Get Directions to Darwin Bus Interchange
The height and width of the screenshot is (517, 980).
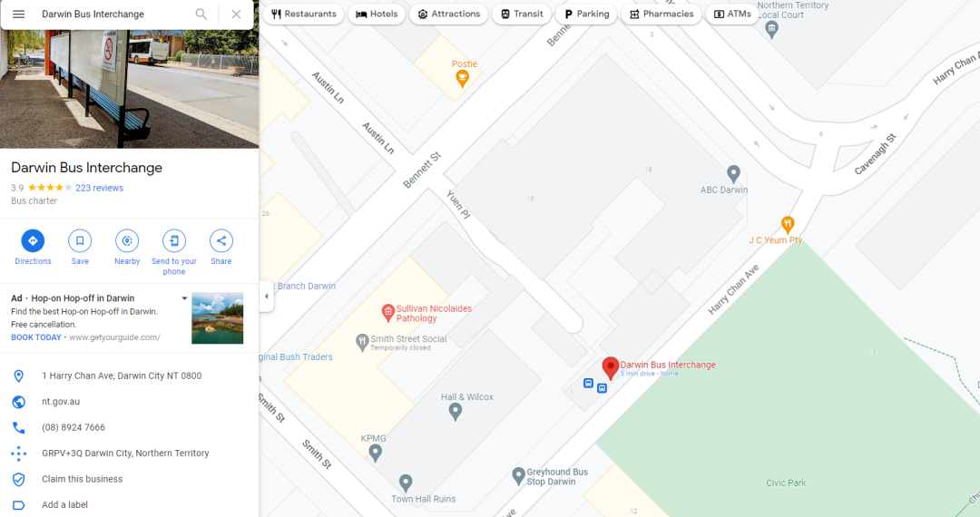(x=33, y=241)
